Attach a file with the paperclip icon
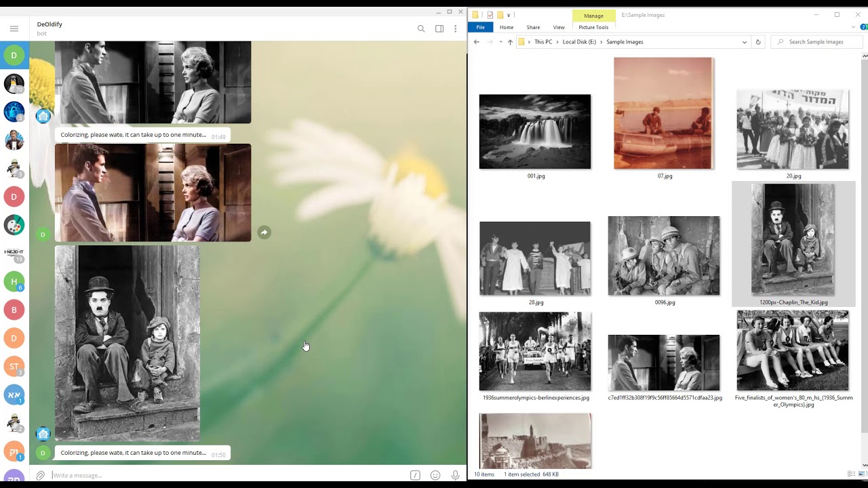 click(40, 475)
